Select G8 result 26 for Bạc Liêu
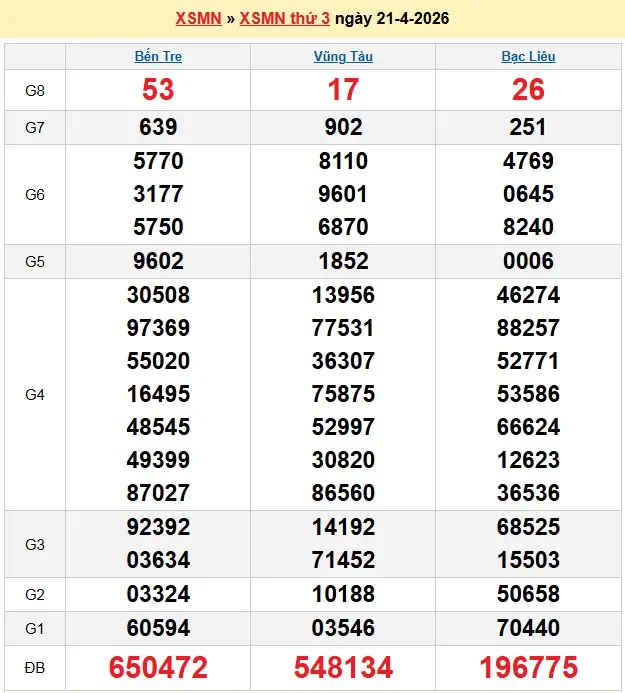This screenshot has width=625, height=693. point(528,90)
